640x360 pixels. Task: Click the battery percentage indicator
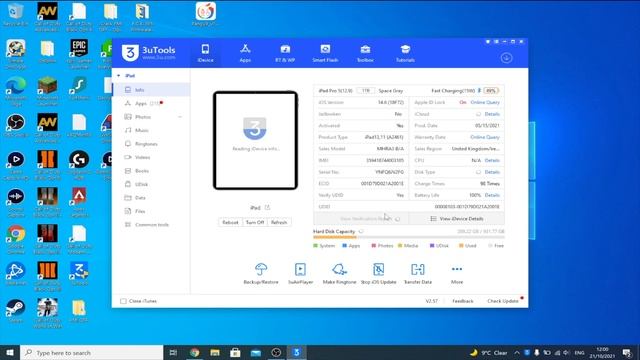[x=491, y=91]
